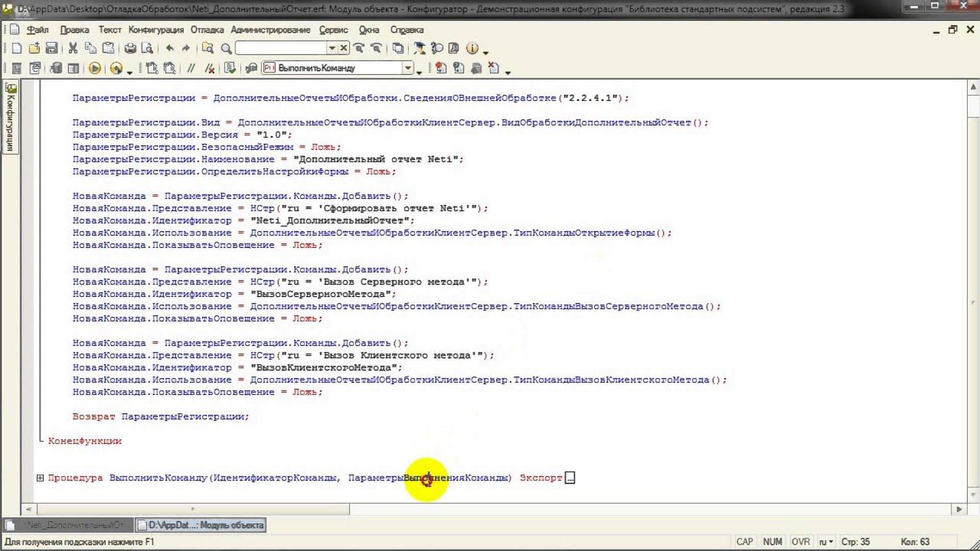Image resolution: width=980 pixels, height=551 pixels.
Task: Click inside the toolbar search input field
Action: 281,48
